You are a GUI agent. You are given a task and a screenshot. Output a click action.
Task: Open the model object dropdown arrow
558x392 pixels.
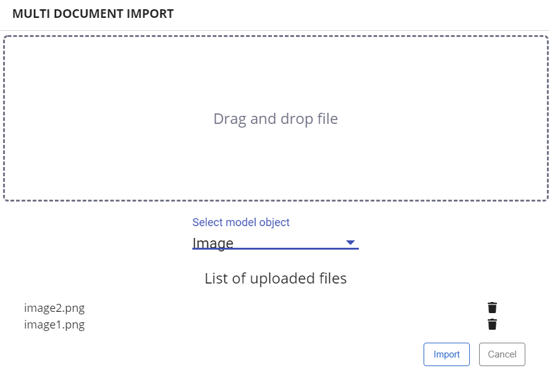click(x=350, y=242)
